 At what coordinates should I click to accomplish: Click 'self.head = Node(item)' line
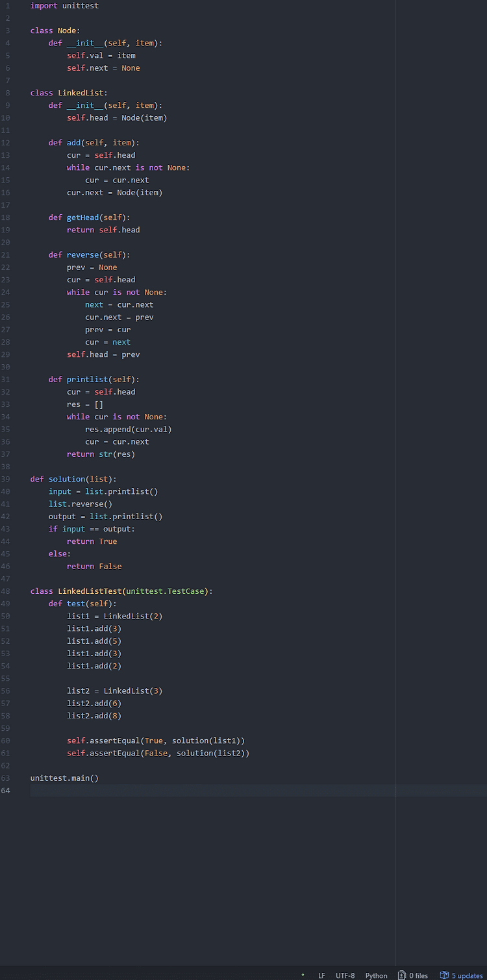click(x=117, y=118)
